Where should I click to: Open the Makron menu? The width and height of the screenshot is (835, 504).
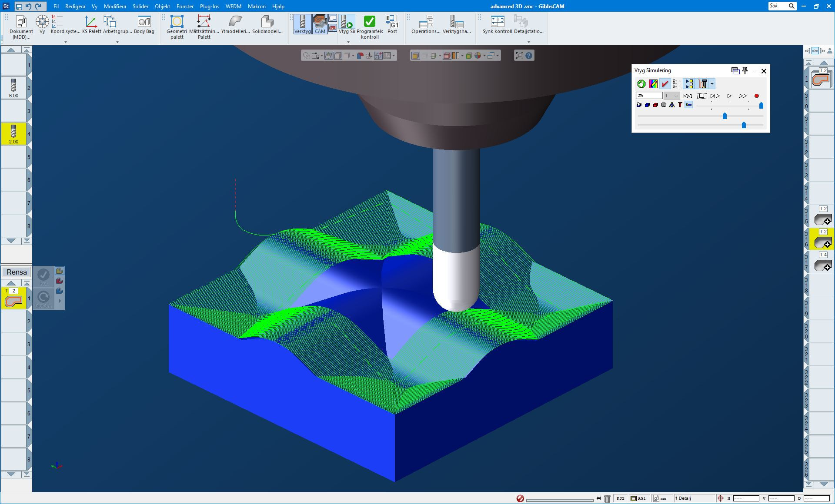coord(257,7)
